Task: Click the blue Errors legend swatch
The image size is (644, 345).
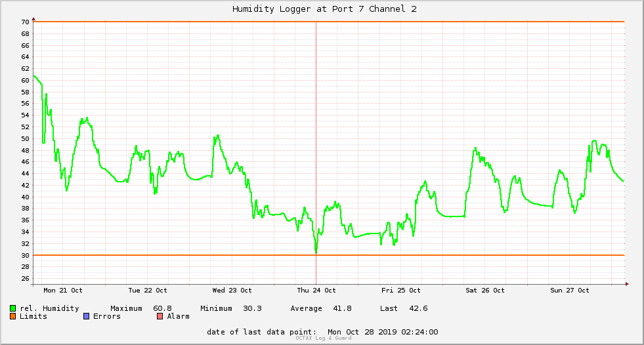Action: (86, 316)
